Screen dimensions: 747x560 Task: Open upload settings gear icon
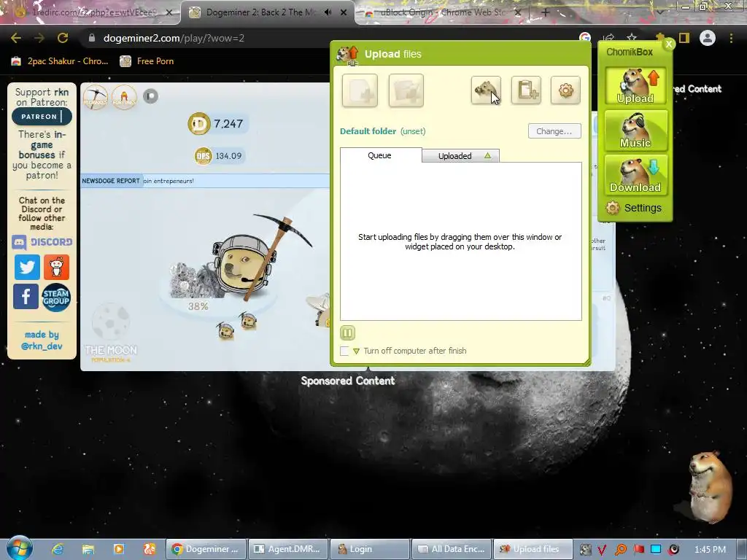pos(565,90)
